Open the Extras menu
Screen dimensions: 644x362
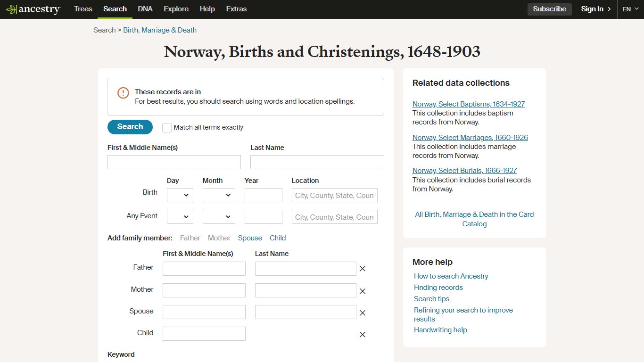pyautogui.click(x=236, y=9)
